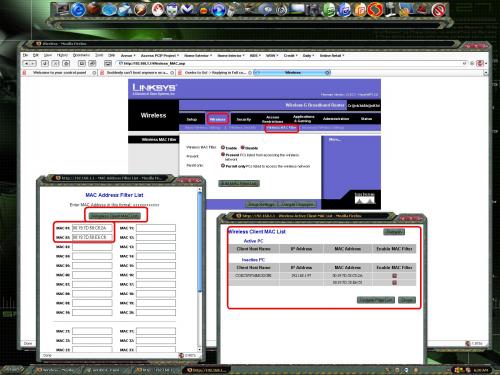Open the blue media player dock icon
This screenshot has height=375, width=500.
coord(219,10)
